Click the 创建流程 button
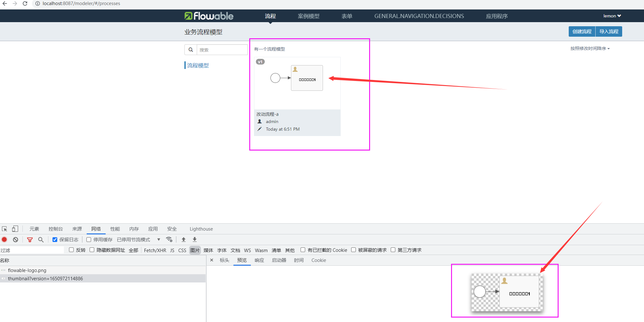Image resolution: width=644 pixels, height=322 pixels. coord(582,31)
